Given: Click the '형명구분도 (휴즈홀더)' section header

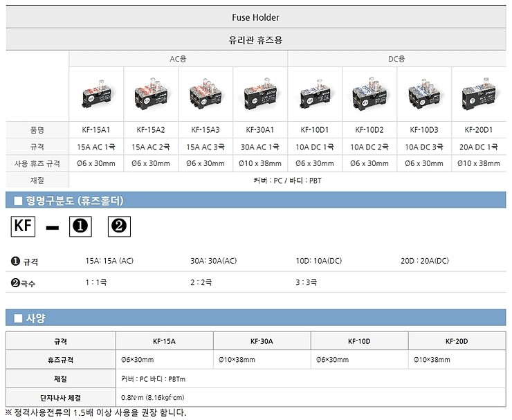Looking at the screenshot, I should (x=256, y=200).
